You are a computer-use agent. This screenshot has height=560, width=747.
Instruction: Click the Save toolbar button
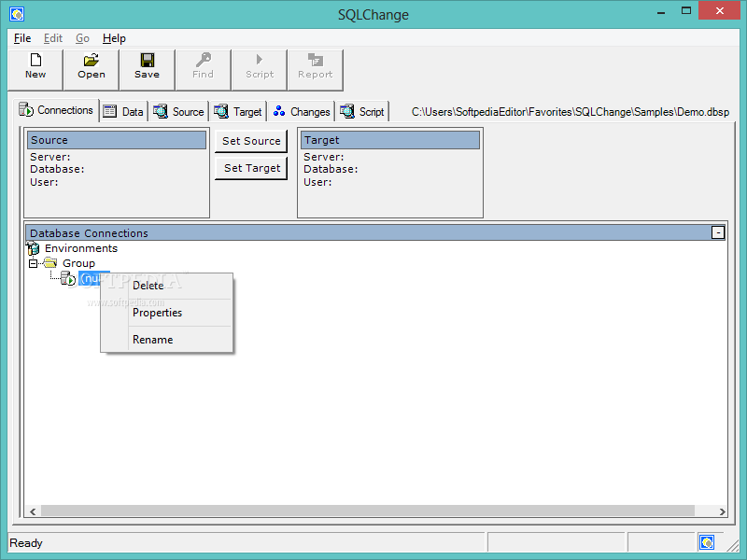pos(147,69)
